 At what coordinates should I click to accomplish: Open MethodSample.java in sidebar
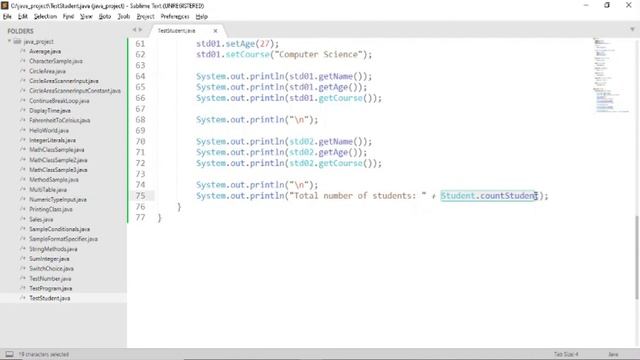(54, 180)
